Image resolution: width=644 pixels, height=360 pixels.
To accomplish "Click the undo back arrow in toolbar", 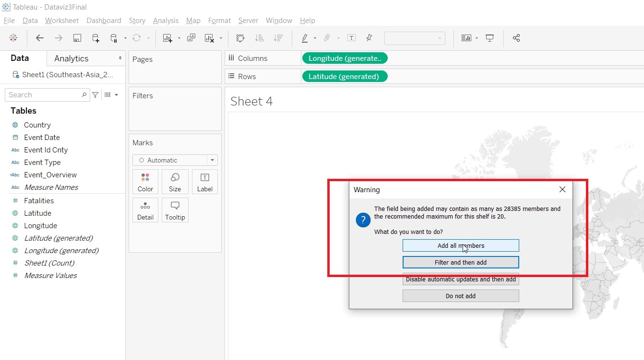I will coord(40,38).
